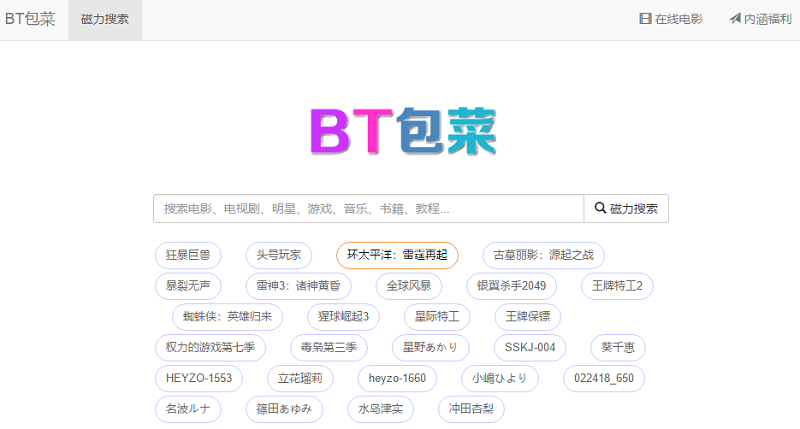Viewport: 800px width, 429px height.
Task: Open the 内涵福利 menu item
Action: [760, 19]
